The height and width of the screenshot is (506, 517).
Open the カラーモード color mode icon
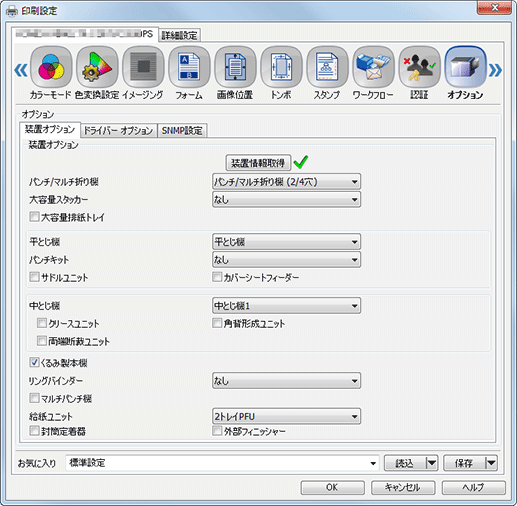(51, 68)
